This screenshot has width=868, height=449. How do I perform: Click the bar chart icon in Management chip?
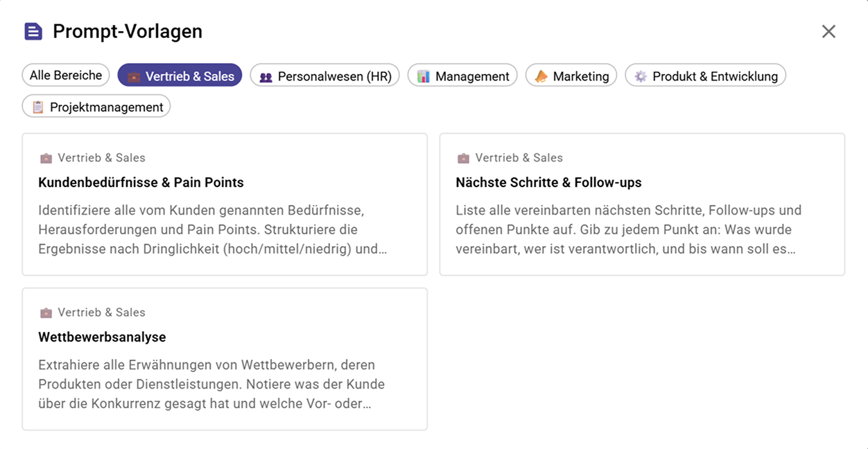[423, 76]
